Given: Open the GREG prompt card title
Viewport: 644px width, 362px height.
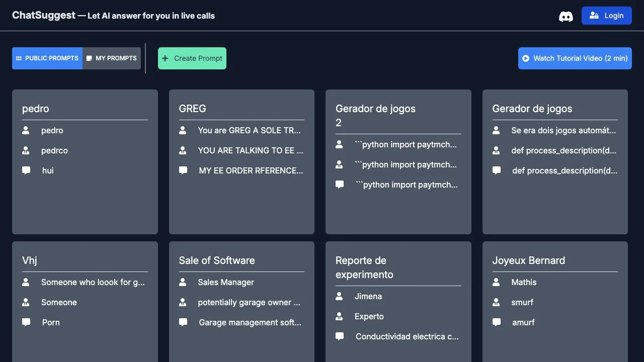Looking at the screenshot, I should click(192, 109).
